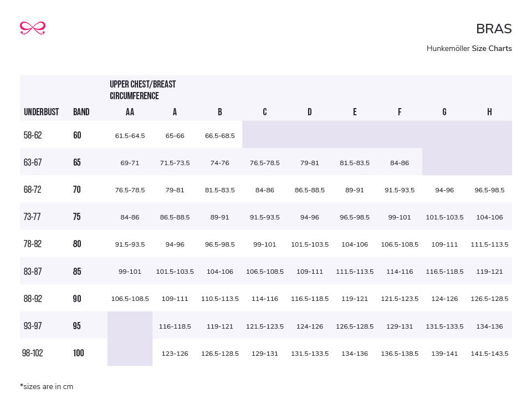Screen dimensions: 532x414
Task: Select band size 60 row label
Action: coord(77,135)
